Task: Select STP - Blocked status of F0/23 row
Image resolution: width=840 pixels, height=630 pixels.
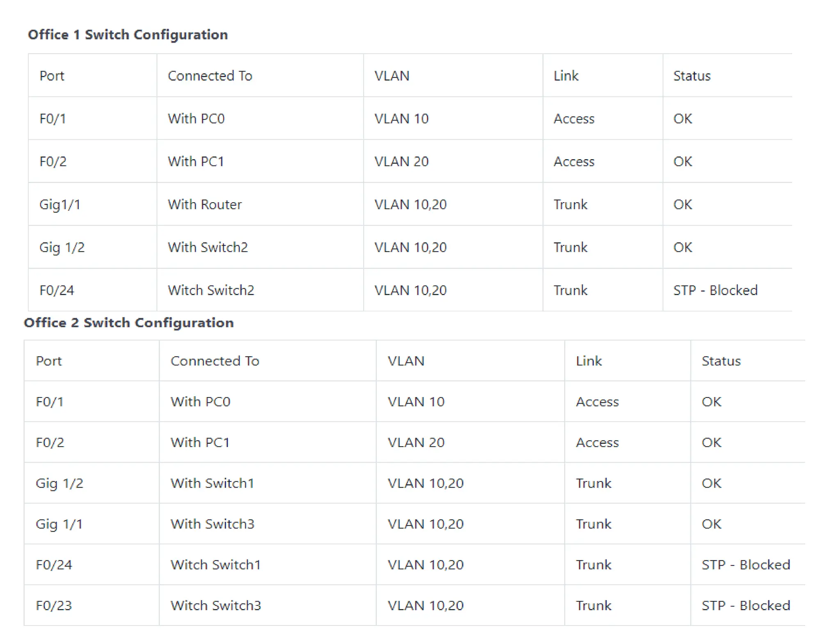Action: click(746, 605)
